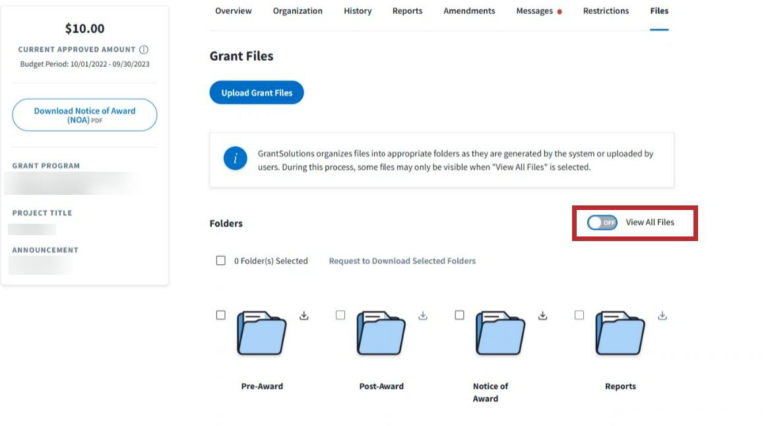Screen dimensions: 768x426
Task: Click the Upload Grant Files button
Action: 256,93
